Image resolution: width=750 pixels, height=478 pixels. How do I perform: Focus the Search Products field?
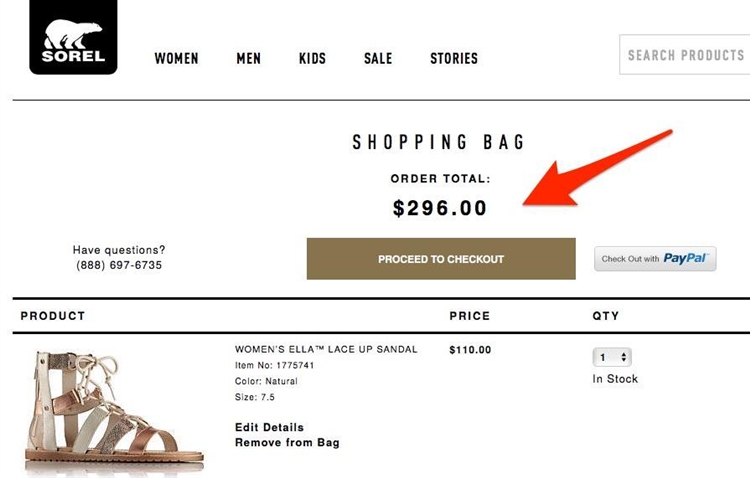(684, 55)
